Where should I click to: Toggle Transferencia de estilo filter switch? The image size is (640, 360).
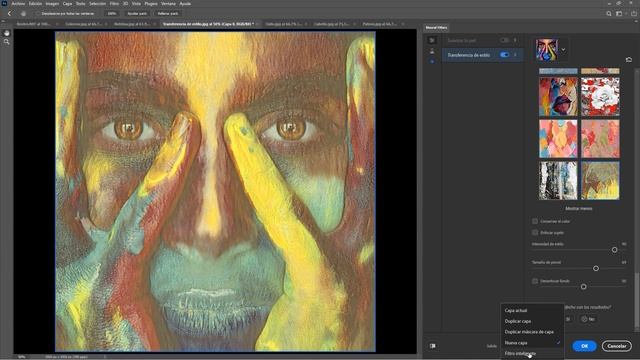pyautogui.click(x=504, y=54)
